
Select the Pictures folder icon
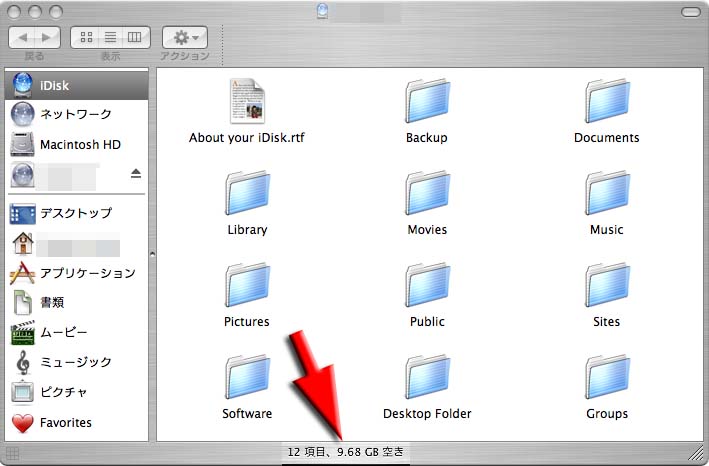pos(247,285)
